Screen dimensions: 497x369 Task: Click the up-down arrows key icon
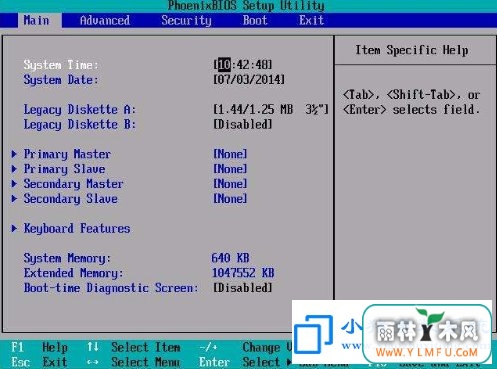[x=93, y=347]
